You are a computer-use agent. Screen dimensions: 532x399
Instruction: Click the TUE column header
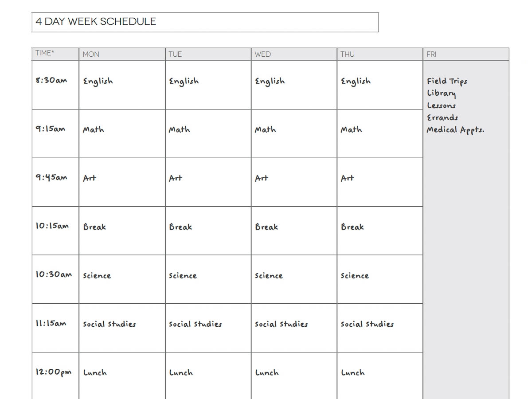tap(208, 54)
